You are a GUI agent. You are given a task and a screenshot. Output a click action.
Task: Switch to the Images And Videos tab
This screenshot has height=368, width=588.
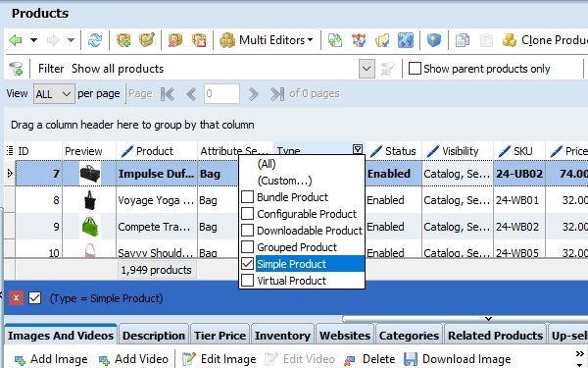click(61, 336)
